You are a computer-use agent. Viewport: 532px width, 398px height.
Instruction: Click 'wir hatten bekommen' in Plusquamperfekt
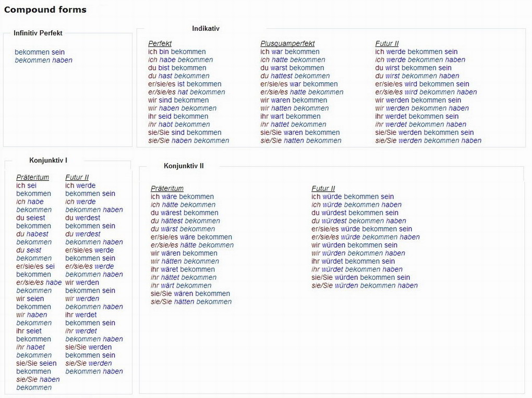tap(294, 108)
